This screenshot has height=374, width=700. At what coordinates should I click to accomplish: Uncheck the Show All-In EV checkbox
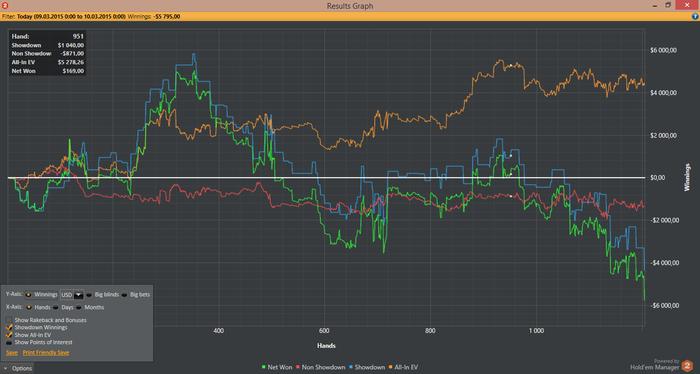9,335
